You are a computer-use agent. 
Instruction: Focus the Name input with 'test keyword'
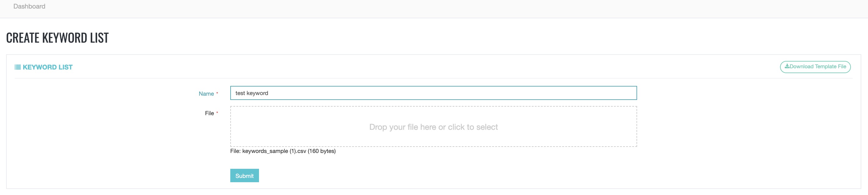pos(433,93)
